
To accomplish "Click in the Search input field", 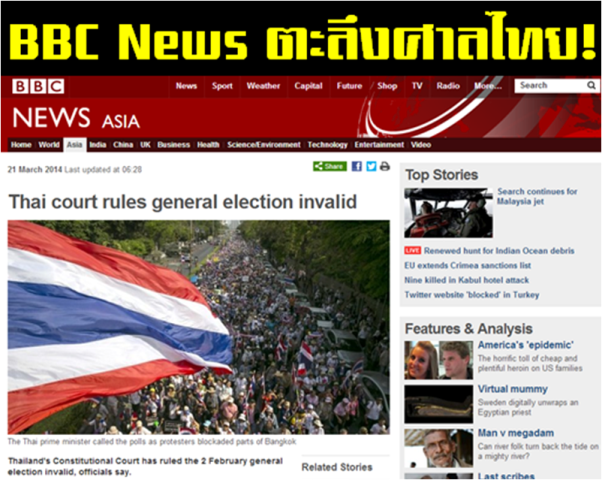I will (x=551, y=86).
